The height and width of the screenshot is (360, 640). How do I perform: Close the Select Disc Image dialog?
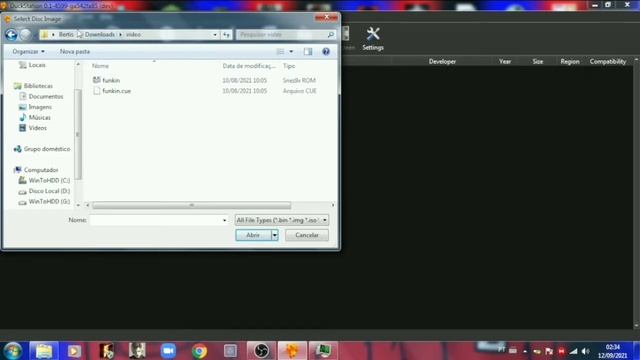click(x=326, y=17)
